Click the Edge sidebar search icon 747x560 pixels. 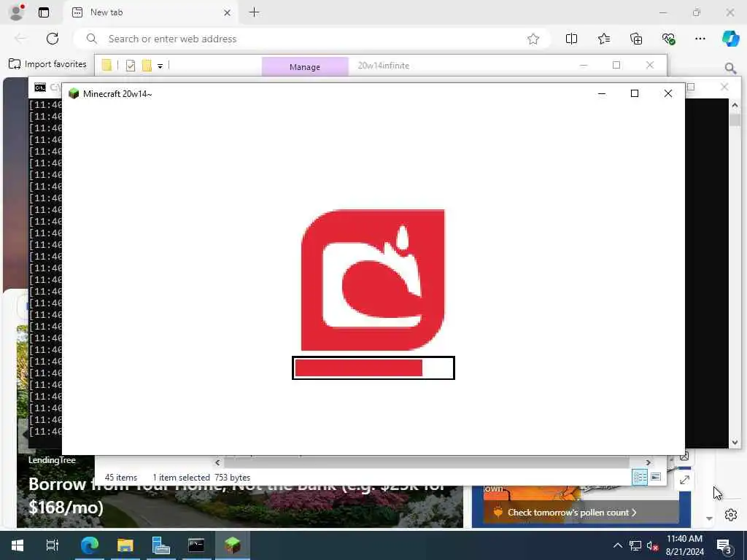tap(730, 69)
